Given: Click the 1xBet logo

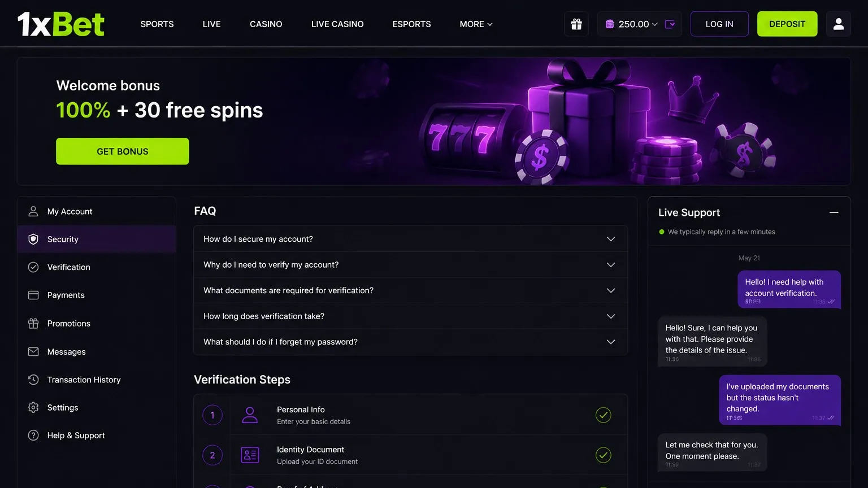Looking at the screenshot, I should (61, 24).
